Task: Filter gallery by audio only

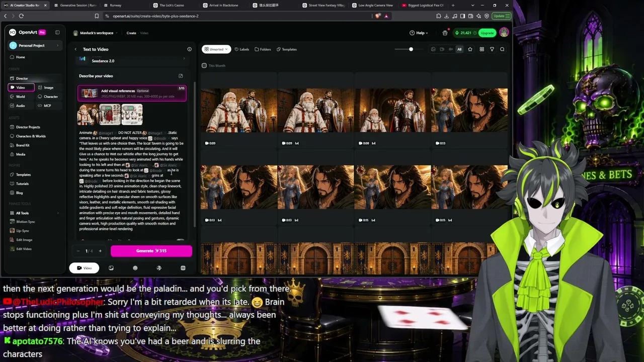Action: (450, 49)
